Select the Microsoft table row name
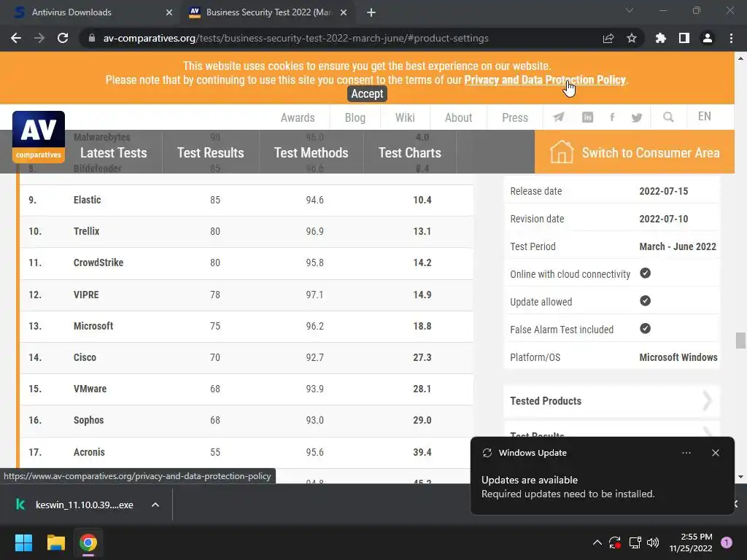This screenshot has width=747, height=560. 93,326
